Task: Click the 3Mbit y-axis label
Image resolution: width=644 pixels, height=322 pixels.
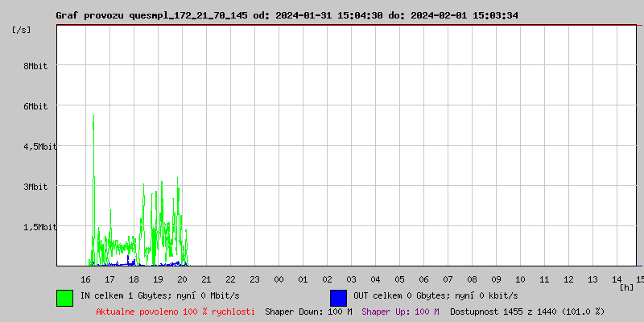Action: (35, 187)
